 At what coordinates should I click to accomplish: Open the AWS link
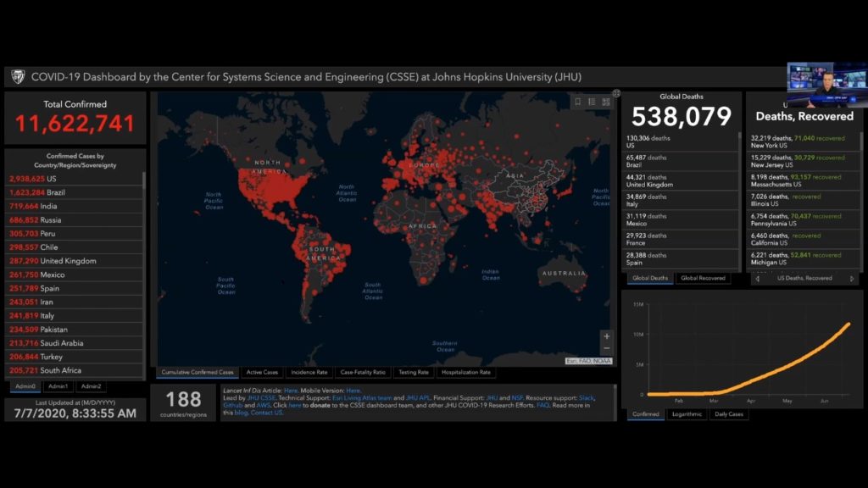263,405
